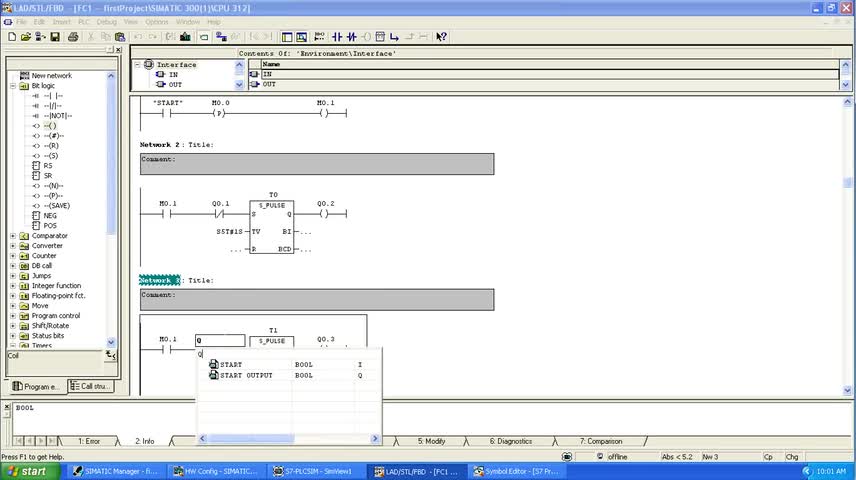Screen dimensions: 856x480
Task: Select New network in the element tree
Action: tap(51, 75)
